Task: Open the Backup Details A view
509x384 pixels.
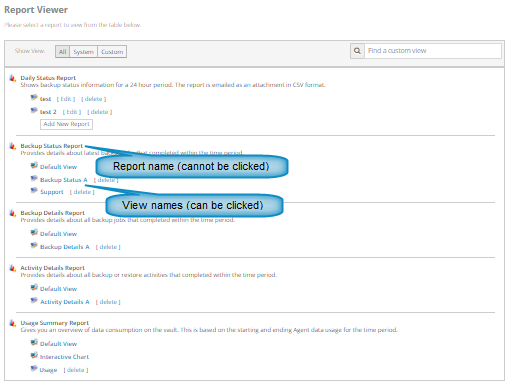Action: (65, 247)
